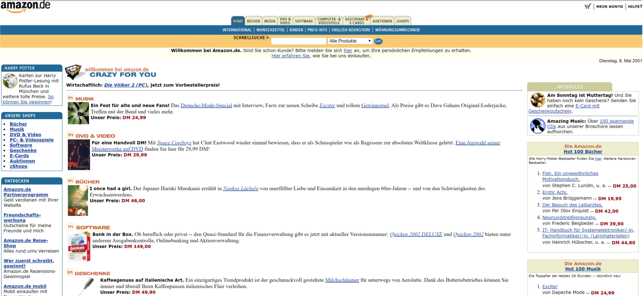
Task: Switch to the MUSIK tab
Action: point(270,21)
